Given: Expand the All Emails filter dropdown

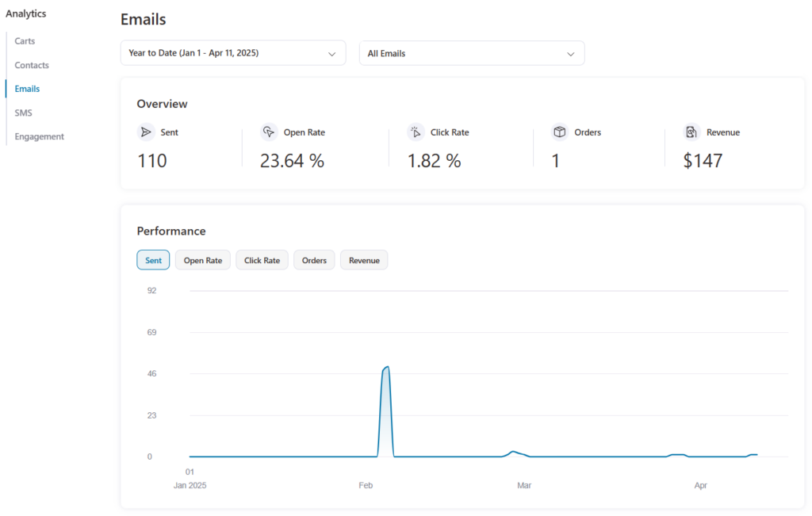Looking at the screenshot, I should [471, 53].
